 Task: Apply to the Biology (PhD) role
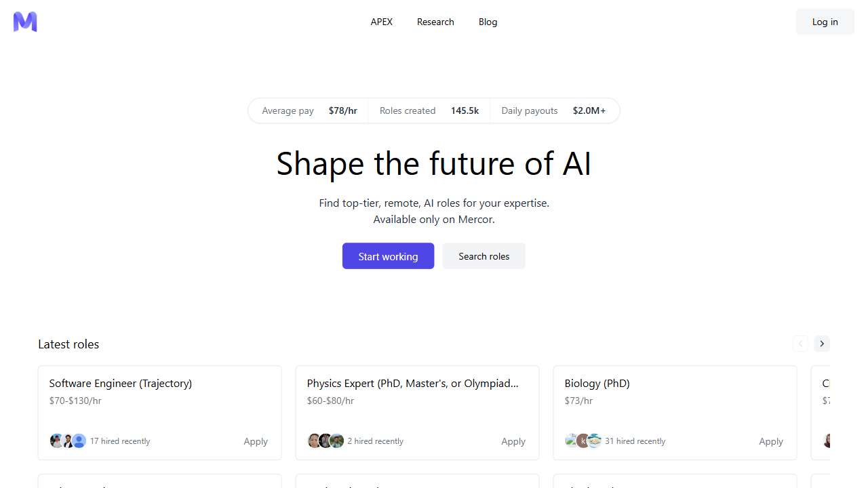pyautogui.click(x=771, y=441)
